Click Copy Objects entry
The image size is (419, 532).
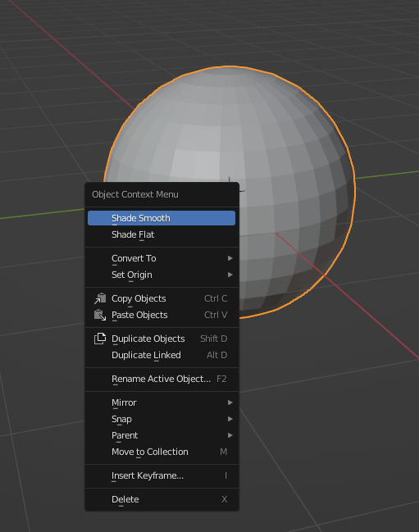pos(162,298)
